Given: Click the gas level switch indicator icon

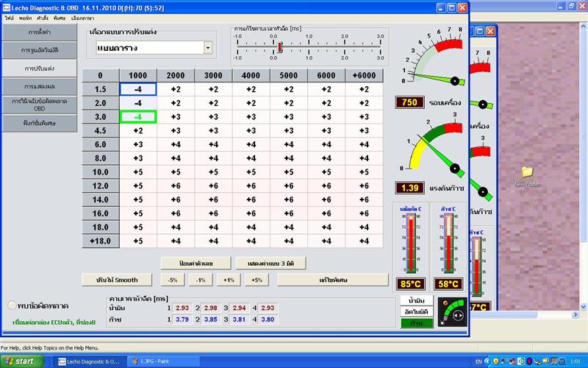Looking at the screenshot, I should pyautogui.click(x=453, y=312).
